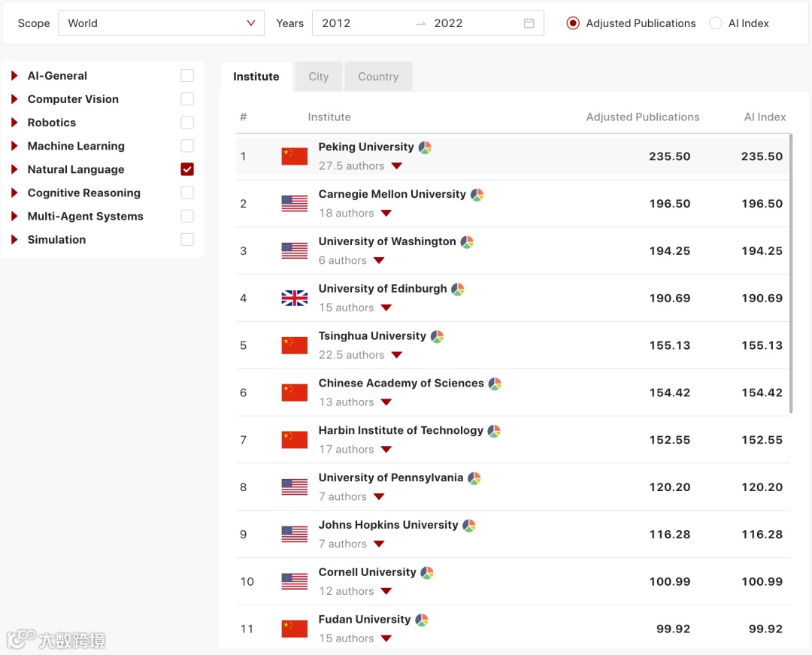Open pie chart icon for Chinese Academy of Sciences
Viewport: 812px width, 655px height.
click(x=495, y=384)
